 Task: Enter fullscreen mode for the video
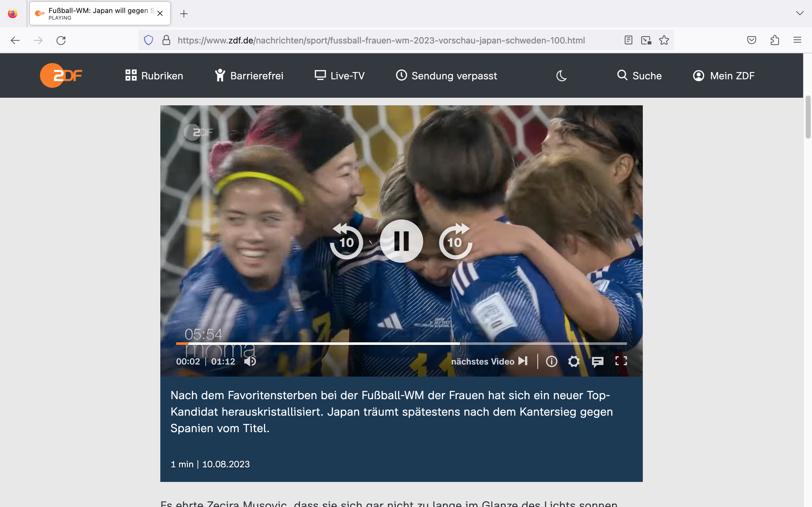click(x=622, y=361)
